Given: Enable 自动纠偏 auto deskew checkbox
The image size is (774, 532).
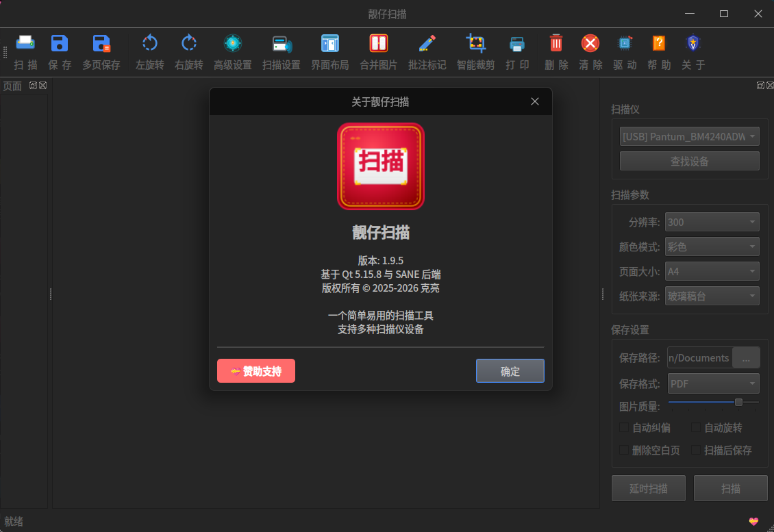Looking at the screenshot, I should point(624,427).
